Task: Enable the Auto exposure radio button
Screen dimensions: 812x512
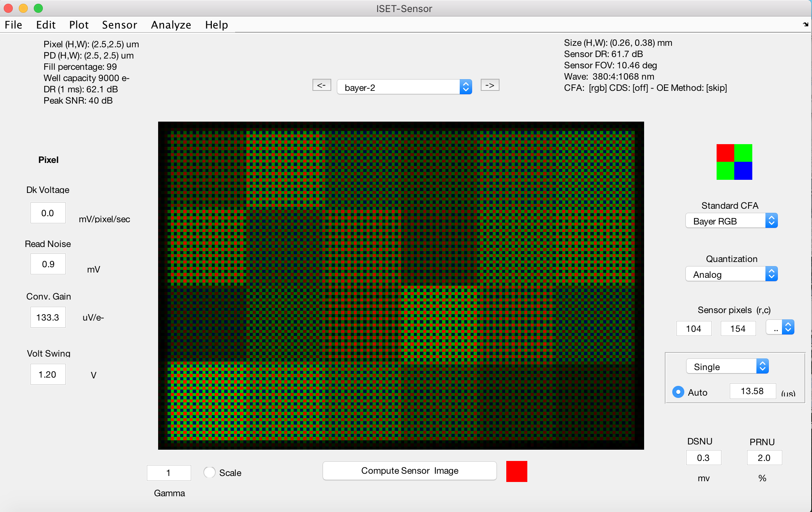Action: pos(678,392)
